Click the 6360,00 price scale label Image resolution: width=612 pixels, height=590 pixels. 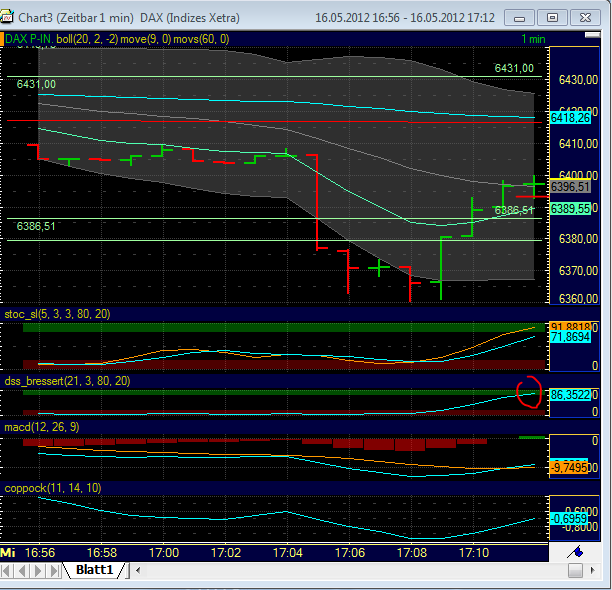(578, 299)
